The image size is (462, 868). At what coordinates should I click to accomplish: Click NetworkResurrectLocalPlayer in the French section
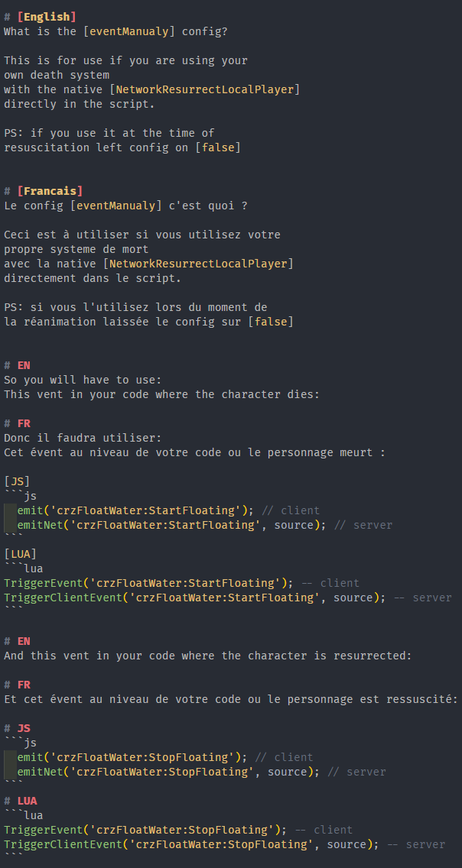[198, 264]
